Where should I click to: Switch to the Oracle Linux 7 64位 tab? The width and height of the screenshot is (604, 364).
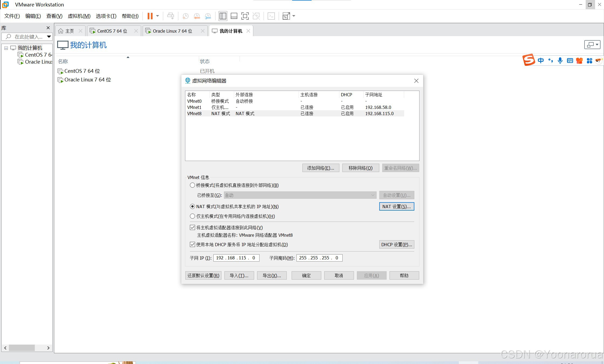172,31
